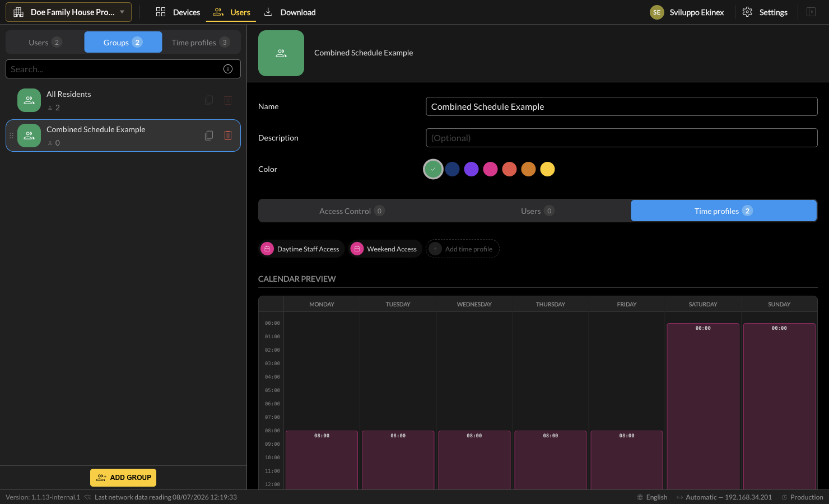Select the purple color swatch
The image size is (829, 504).
(472, 169)
